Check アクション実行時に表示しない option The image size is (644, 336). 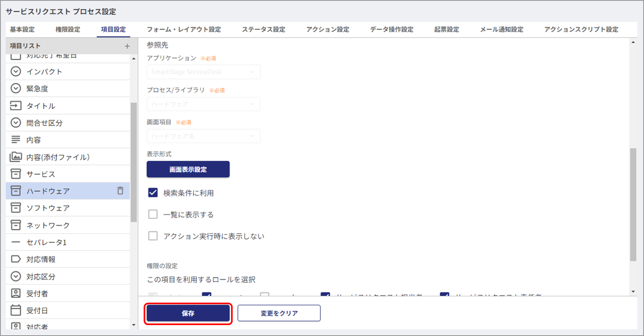click(153, 236)
